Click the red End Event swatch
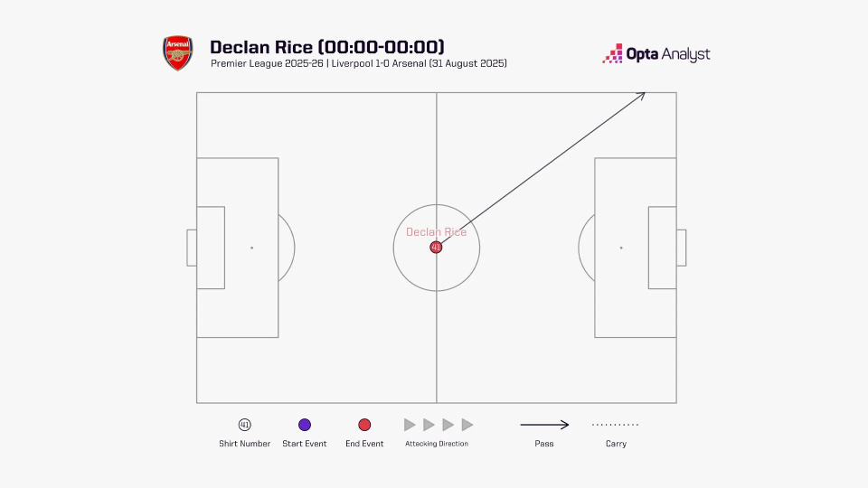Screen dimensions: 868x488 (364, 425)
